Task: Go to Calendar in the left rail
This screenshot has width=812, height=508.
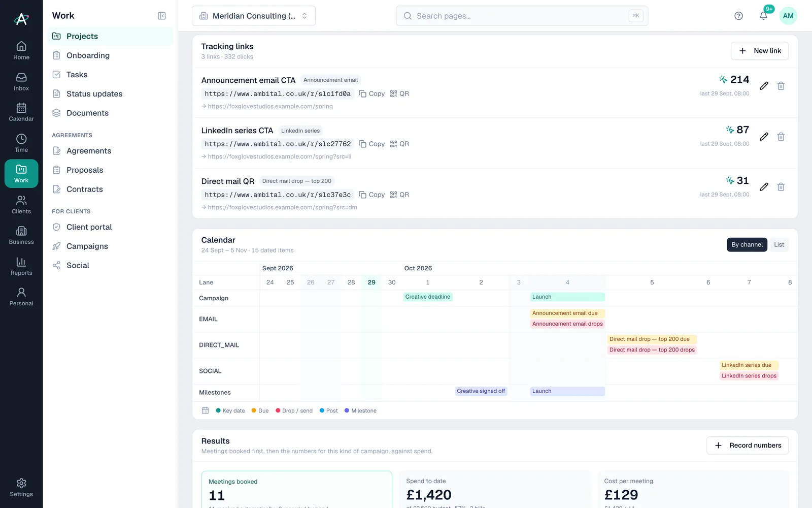Action: click(x=21, y=112)
